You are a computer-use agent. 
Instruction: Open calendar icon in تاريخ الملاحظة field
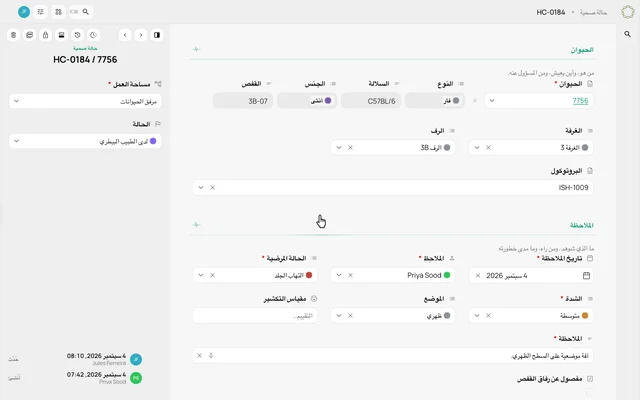click(x=586, y=276)
